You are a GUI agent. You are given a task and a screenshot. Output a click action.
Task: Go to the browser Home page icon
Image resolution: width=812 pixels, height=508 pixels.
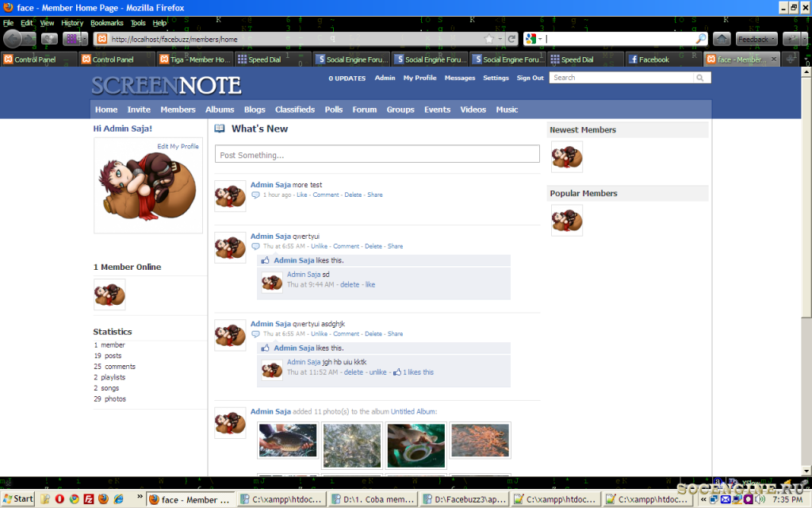(722, 39)
